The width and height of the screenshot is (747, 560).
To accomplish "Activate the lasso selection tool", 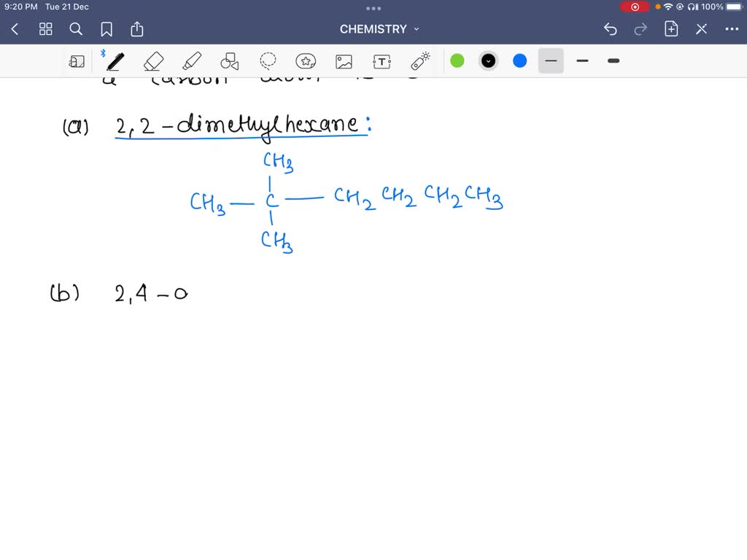I will (x=268, y=61).
